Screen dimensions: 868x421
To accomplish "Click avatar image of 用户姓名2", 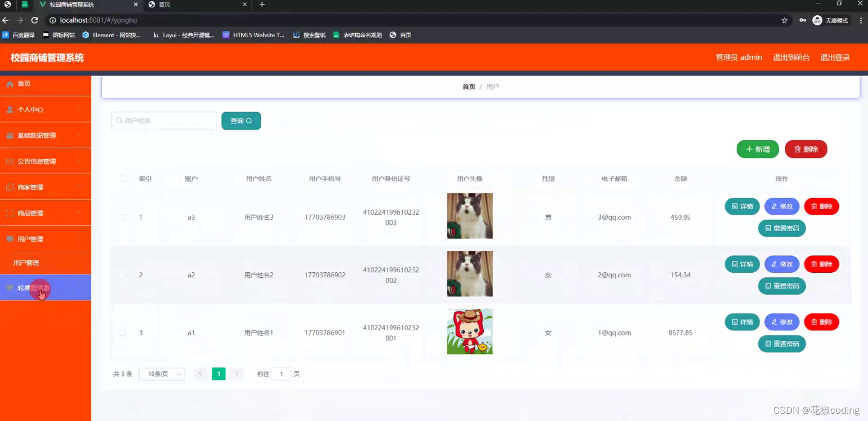I will [x=470, y=273].
